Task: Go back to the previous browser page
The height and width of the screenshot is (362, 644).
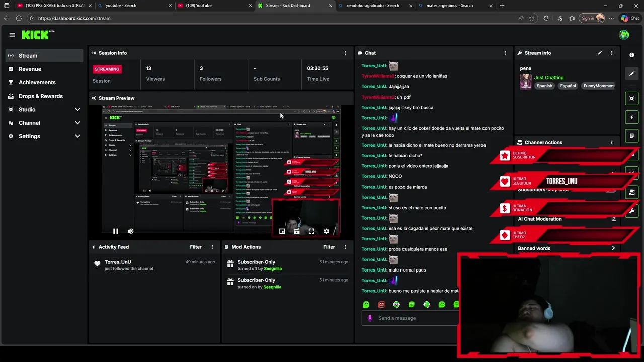Action: pyautogui.click(x=6, y=18)
